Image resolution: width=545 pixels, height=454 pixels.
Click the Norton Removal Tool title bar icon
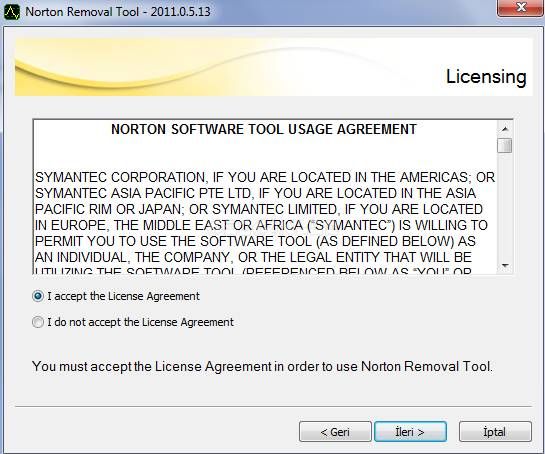(12, 12)
